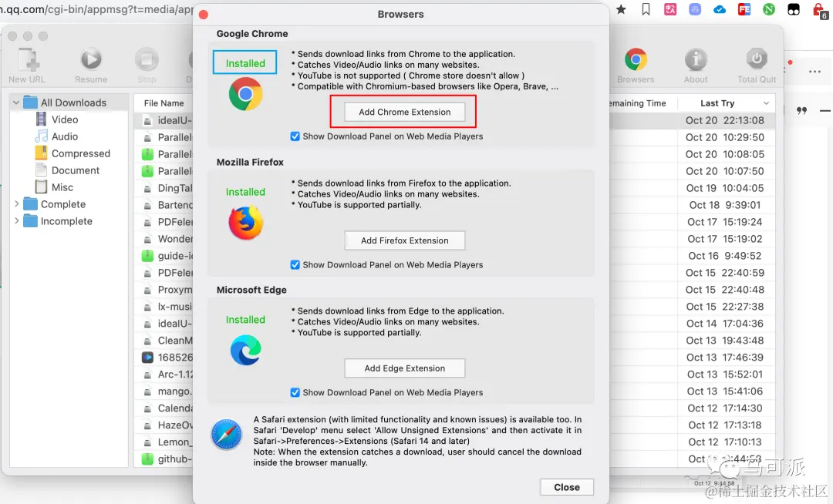Close the Browsers dialog with red dot
This screenshot has width=833, height=504.
[204, 15]
